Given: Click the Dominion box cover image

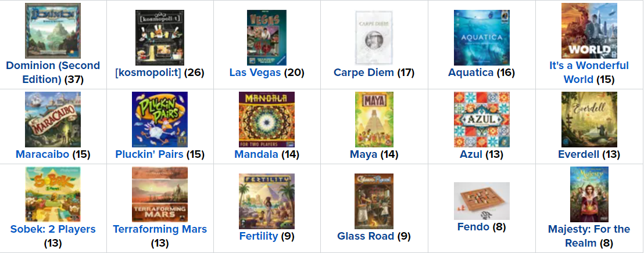Looking at the screenshot, I should tap(45, 31).
